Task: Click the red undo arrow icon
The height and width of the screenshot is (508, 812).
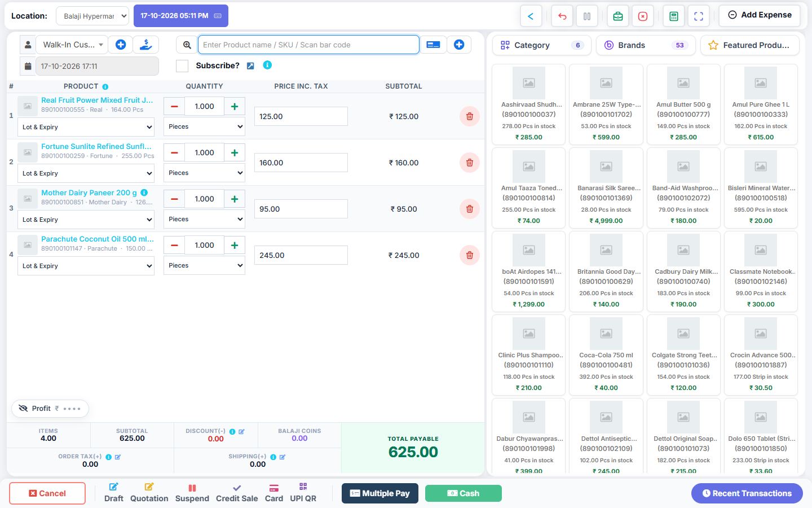Action: [x=562, y=16]
